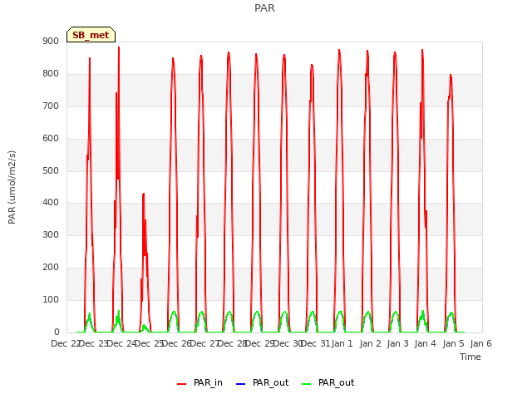The width and height of the screenshot is (532, 399).
Task: Click the Time x-axis title
Action: click(470, 357)
